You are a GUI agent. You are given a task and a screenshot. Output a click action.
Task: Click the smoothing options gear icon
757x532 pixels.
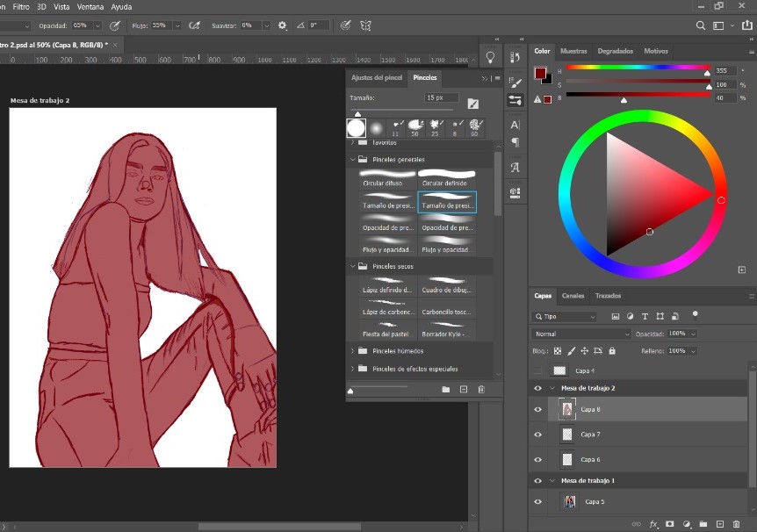point(282,25)
